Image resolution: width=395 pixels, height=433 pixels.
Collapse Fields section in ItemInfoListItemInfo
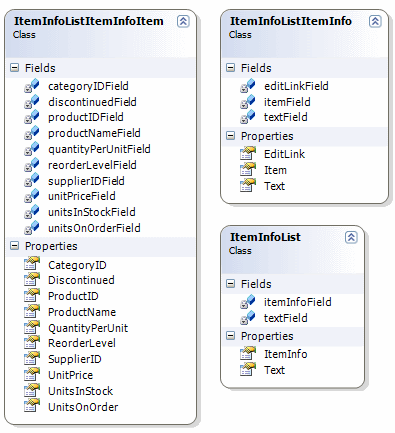click(x=230, y=68)
